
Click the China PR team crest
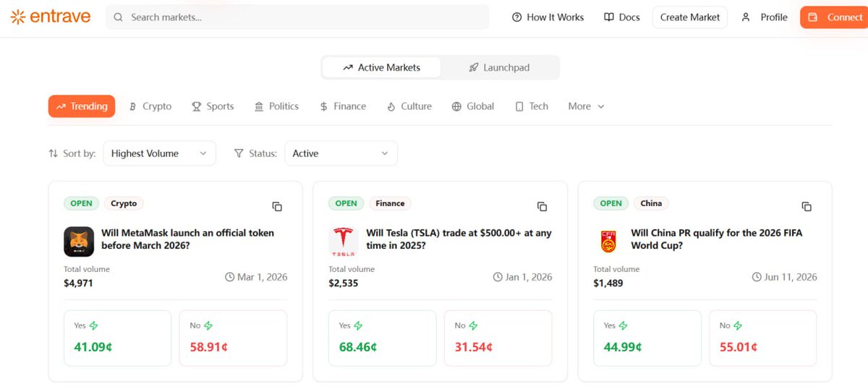click(x=608, y=242)
